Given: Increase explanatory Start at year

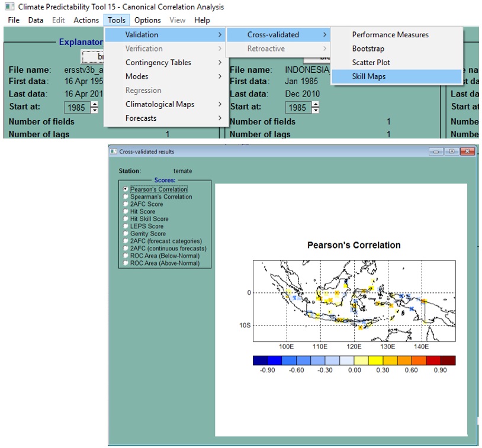Looking at the screenshot, I should [x=95, y=104].
